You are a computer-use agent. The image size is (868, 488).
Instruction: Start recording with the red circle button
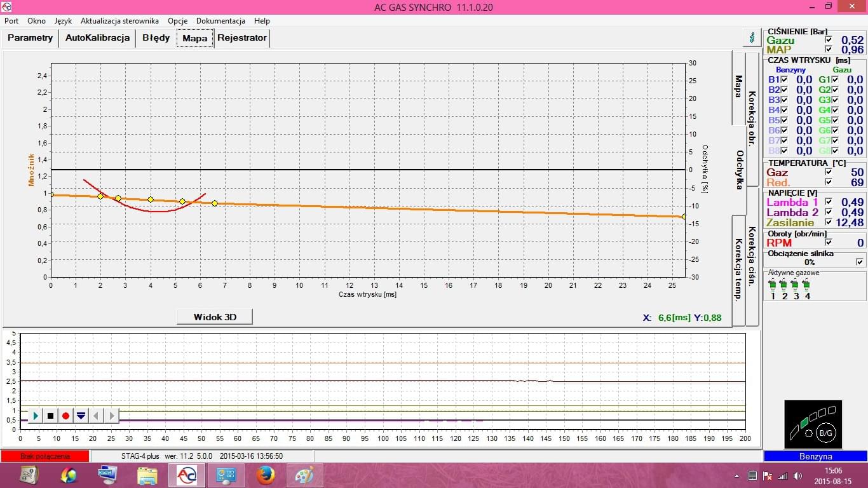coord(65,416)
